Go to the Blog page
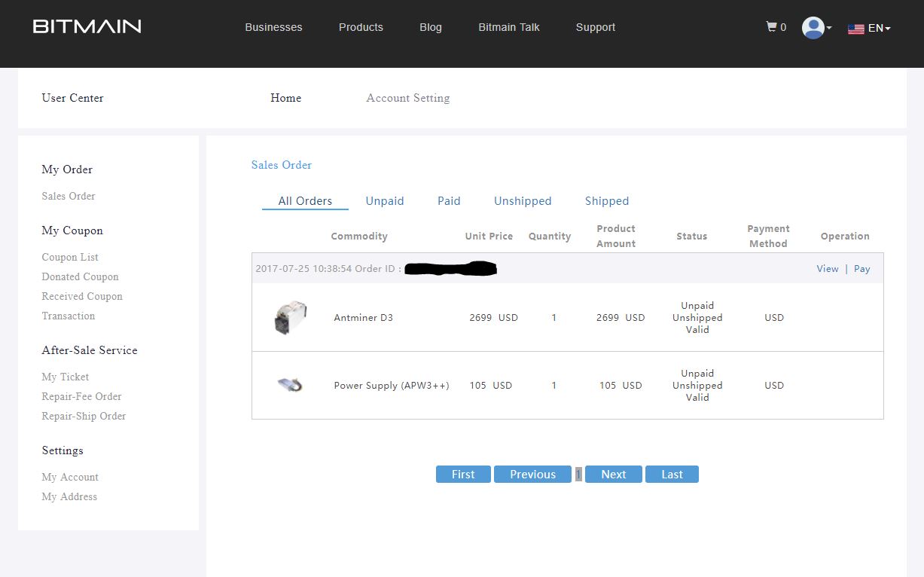Image resolution: width=924 pixels, height=577 pixels. (431, 27)
